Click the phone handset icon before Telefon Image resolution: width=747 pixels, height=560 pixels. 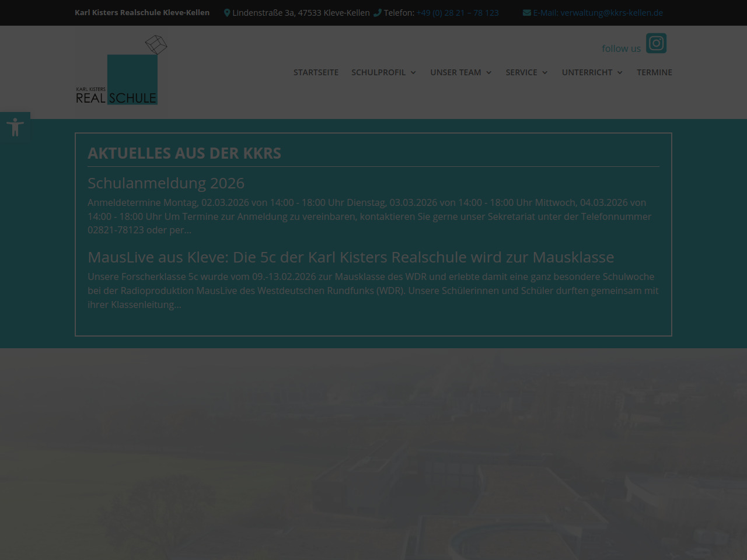(x=378, y=13)
